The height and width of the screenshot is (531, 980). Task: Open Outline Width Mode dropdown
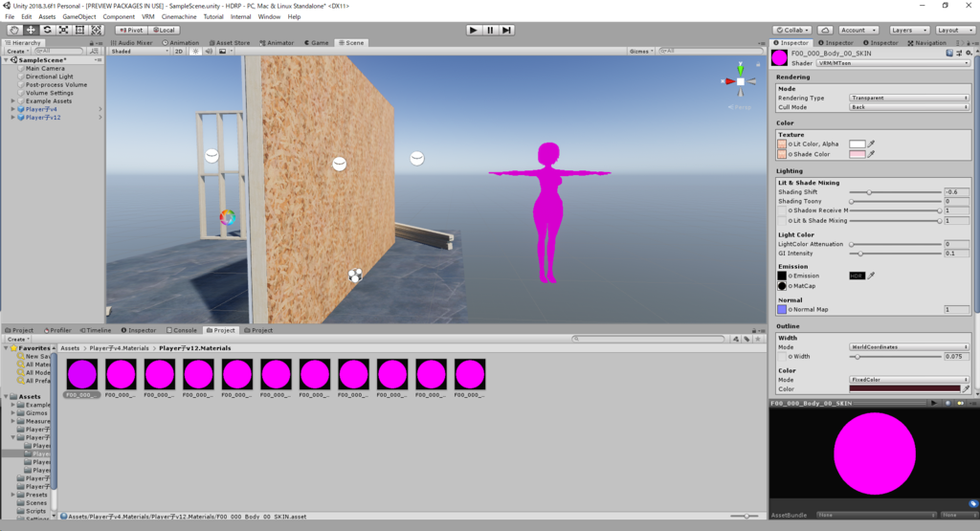(x=909, y=346)
